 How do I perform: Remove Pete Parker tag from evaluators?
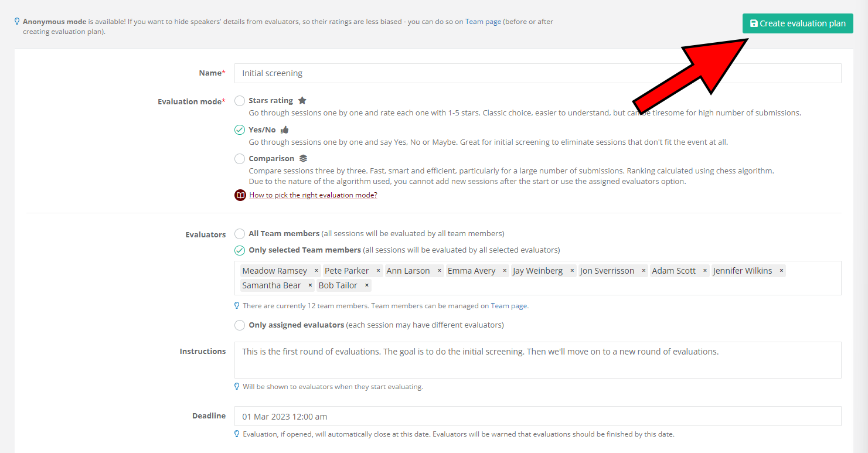(379, 271)
